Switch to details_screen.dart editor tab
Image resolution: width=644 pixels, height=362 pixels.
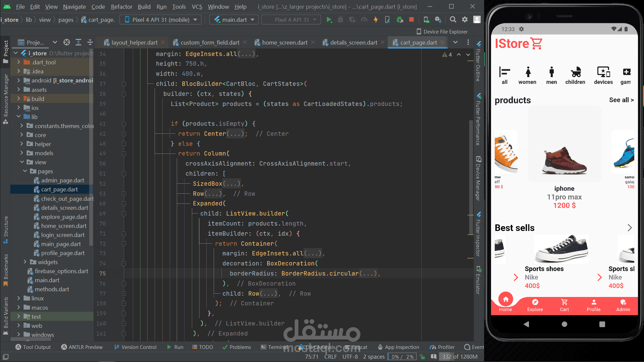(354, 43)
